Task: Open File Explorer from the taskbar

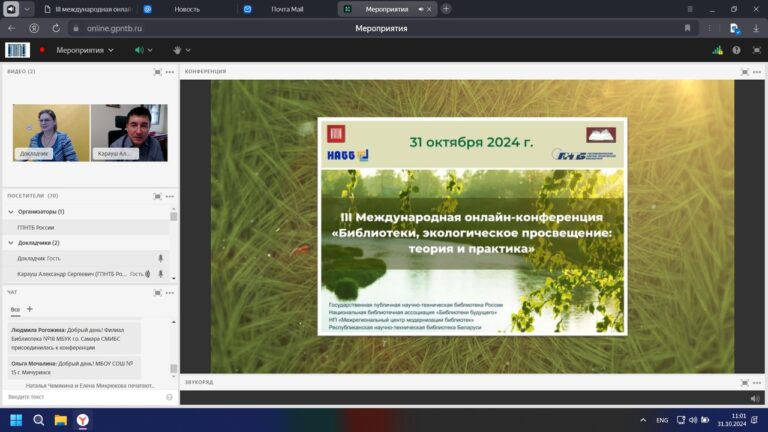Action: pyautogui.click(x=60, y=420)
